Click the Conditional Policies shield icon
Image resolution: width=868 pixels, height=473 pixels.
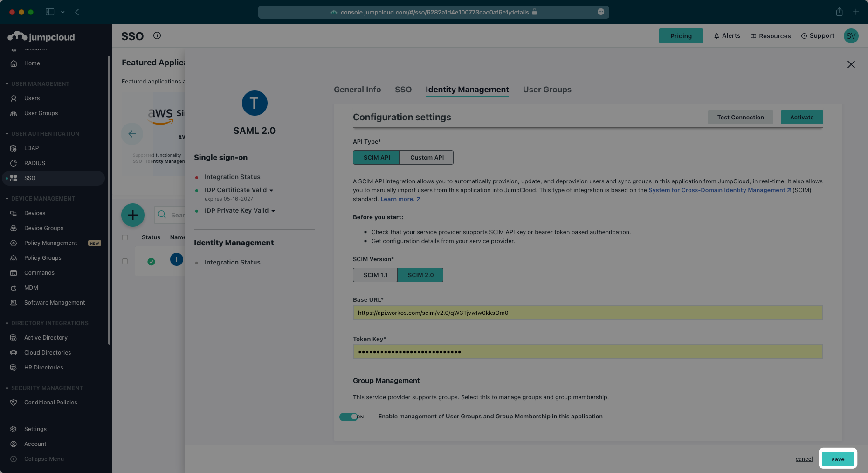[x=14, y=402]
